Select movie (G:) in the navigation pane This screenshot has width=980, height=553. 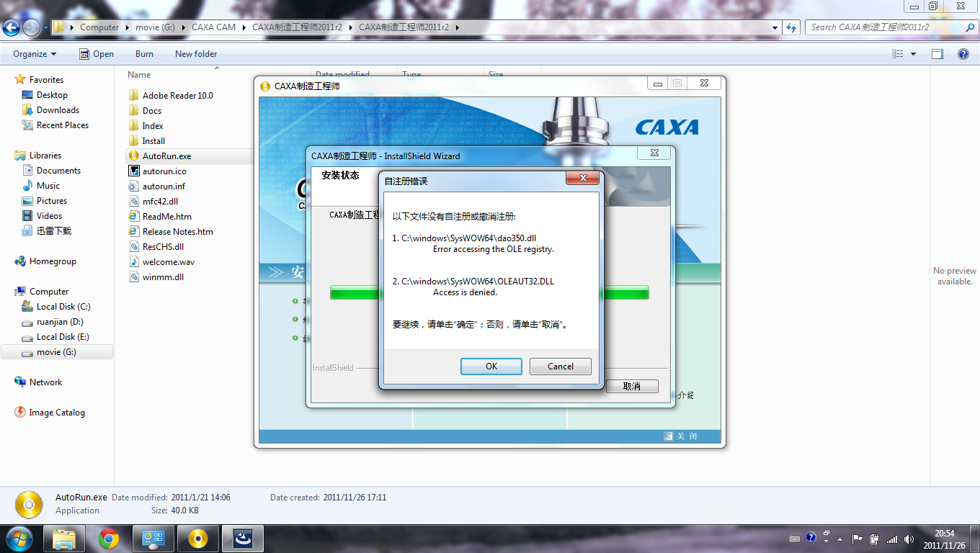coord(56,352)
